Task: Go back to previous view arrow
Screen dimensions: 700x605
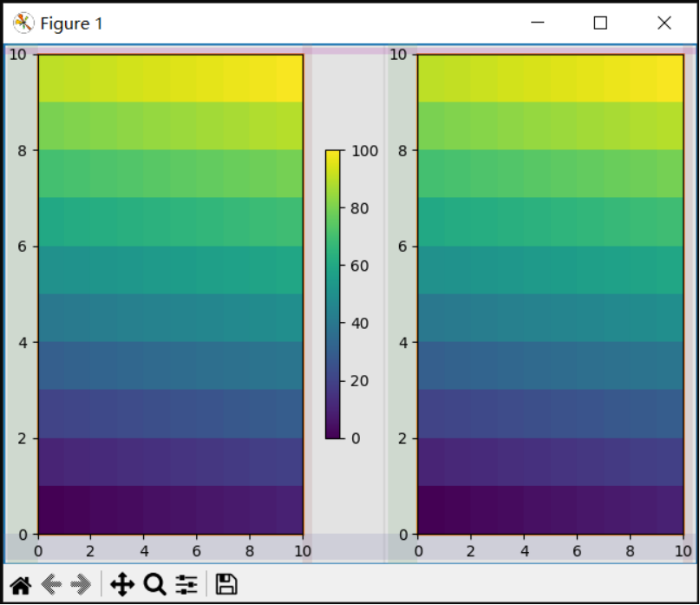Action: click(51, 584)
